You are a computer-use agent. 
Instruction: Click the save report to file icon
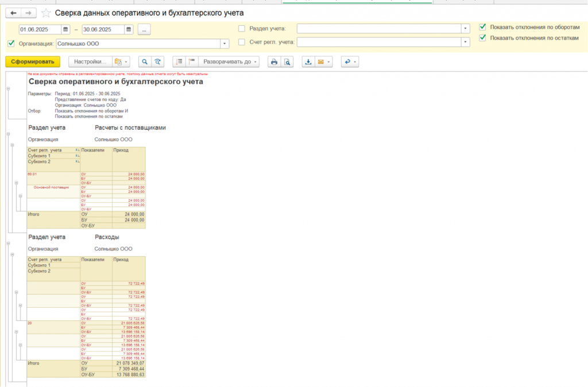[308, 62]
